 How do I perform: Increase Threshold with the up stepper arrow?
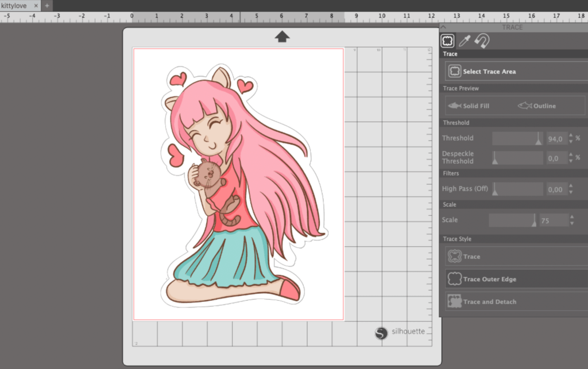coord(571,135)
